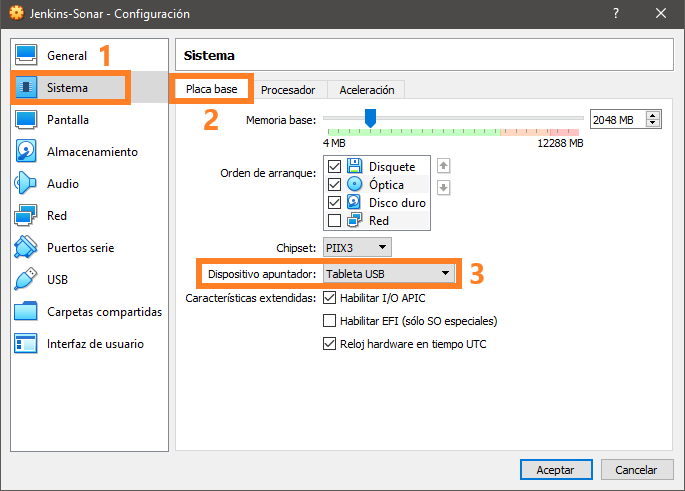Open the USB settings icon

pos(27,280)
